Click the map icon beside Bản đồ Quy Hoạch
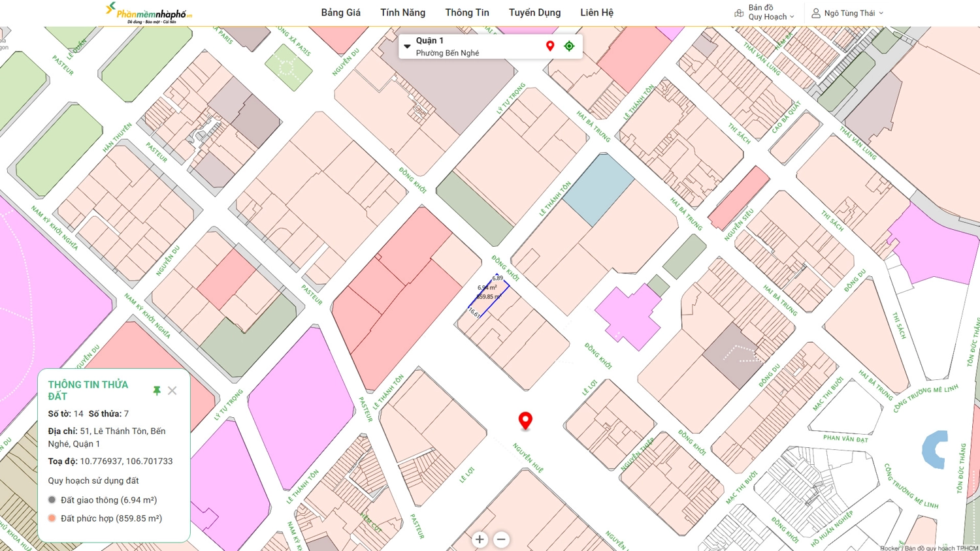Image resolution: width=980 pixels, height=551 pixels. 739,13
